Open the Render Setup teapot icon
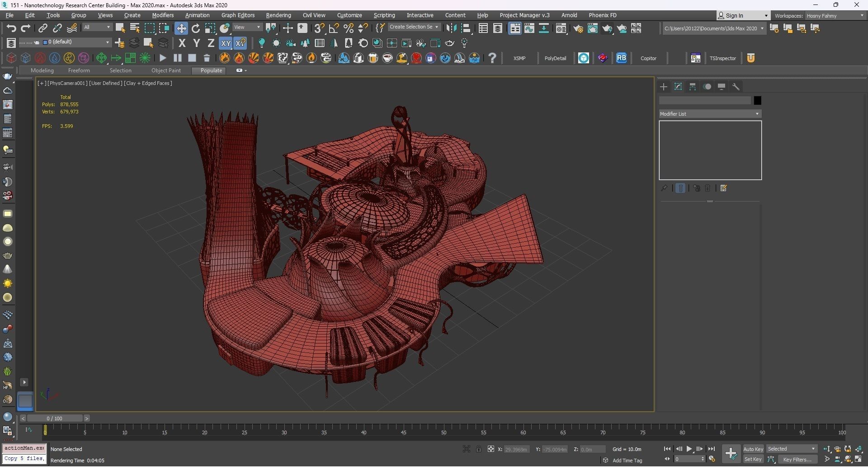 point(578,28)
